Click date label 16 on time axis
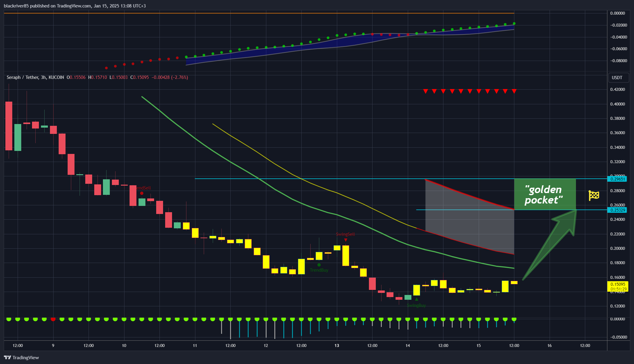The image size is (634, 364). (x=550, y=345)
